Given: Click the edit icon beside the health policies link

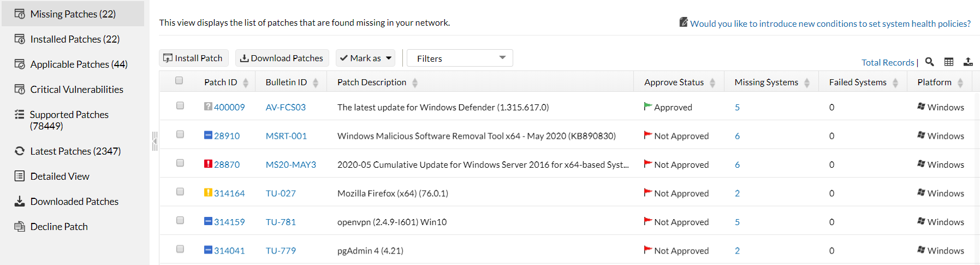Looking at the screenshot, I should click(683, 22).
